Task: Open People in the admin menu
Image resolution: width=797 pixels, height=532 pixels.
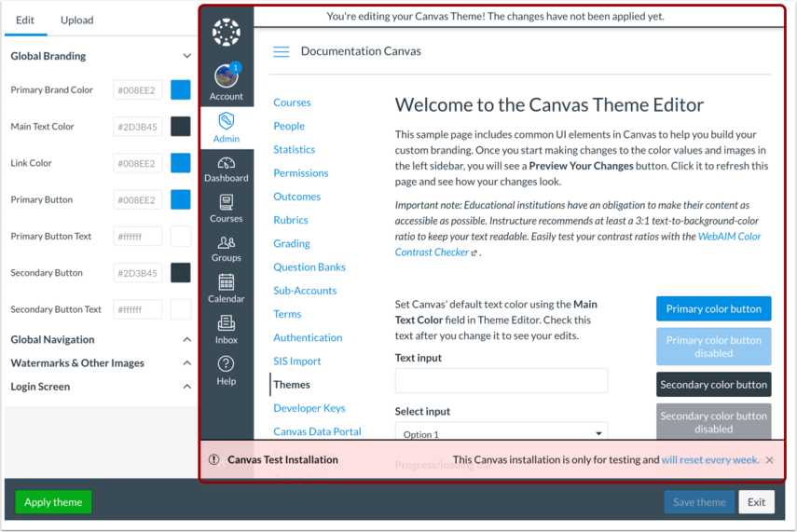Action: 289,126
